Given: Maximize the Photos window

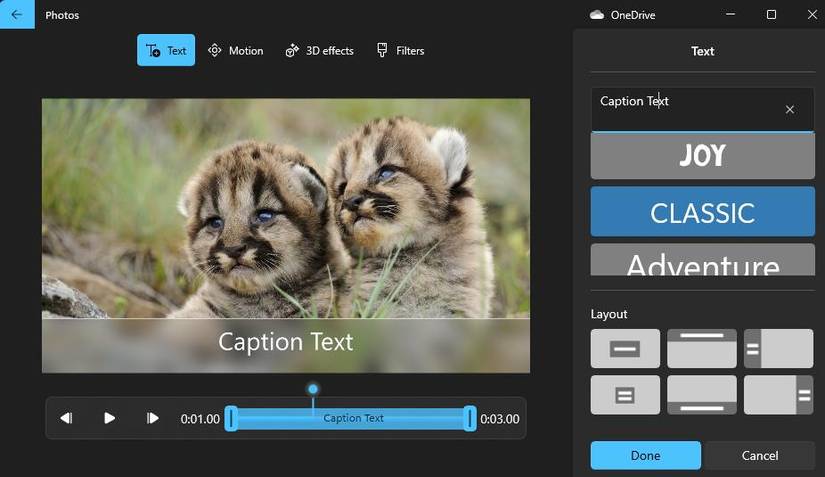Looking at the screenshot, I should (x=771, y=14).
